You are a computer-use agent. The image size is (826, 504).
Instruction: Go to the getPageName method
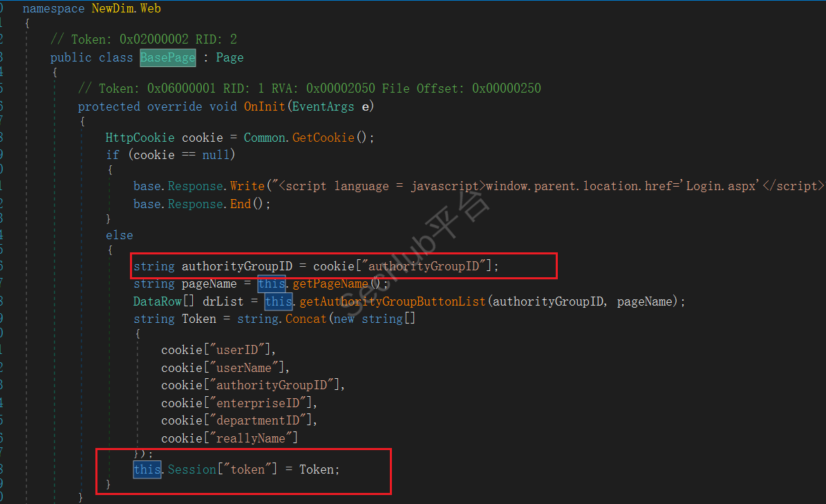tap(330, 284)
